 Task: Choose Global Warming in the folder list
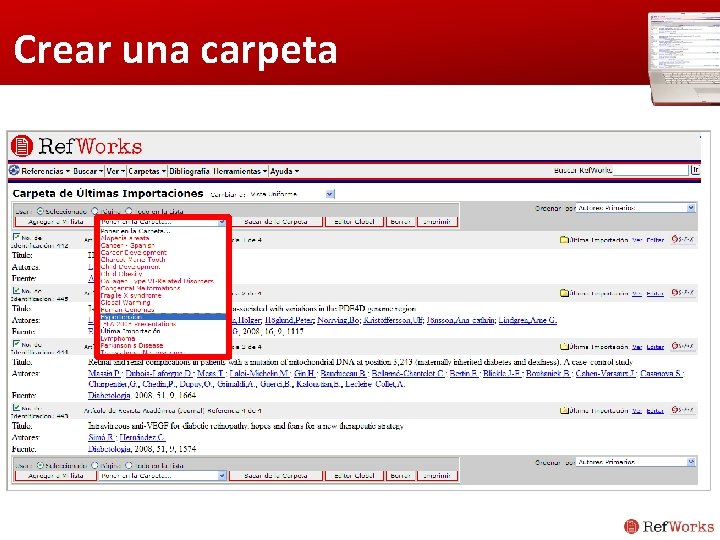pyautogui.click(x=125, y=303)
